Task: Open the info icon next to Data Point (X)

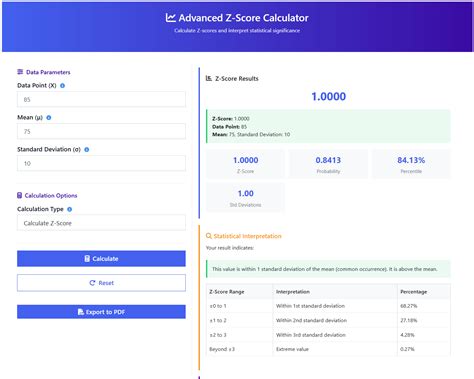Action: tap(62, 86)
